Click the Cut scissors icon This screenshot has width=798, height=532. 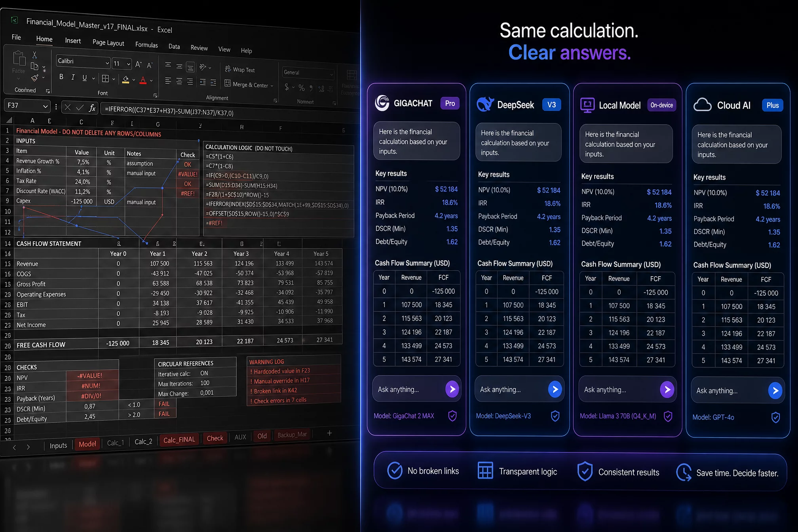click(x=35, y=55)
